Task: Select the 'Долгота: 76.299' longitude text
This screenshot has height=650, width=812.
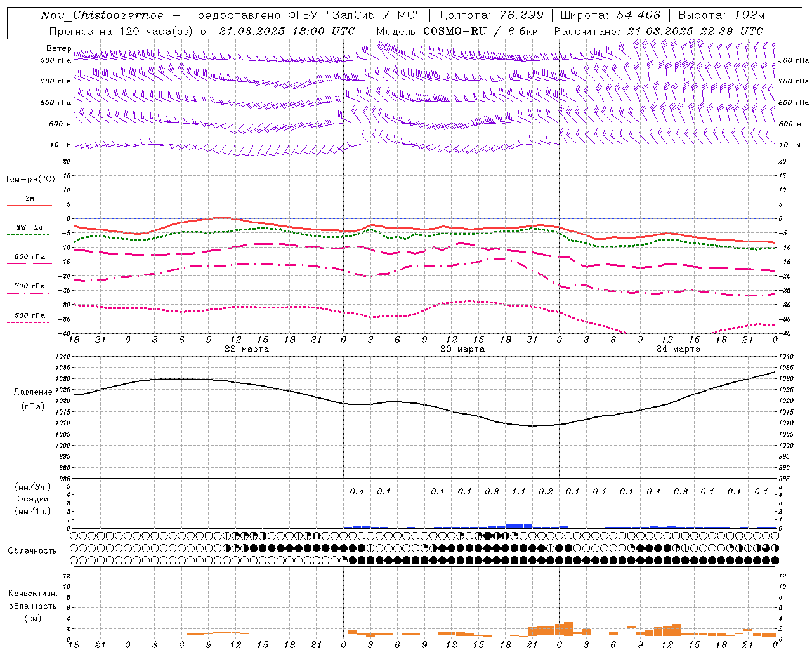Action: pos(491,15)
